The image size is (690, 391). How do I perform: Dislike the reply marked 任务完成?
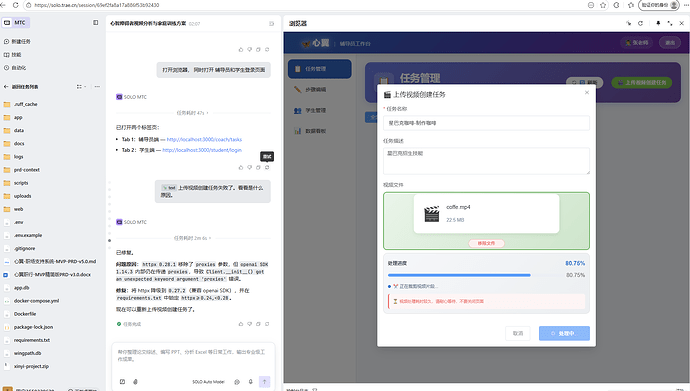(250, 324)
